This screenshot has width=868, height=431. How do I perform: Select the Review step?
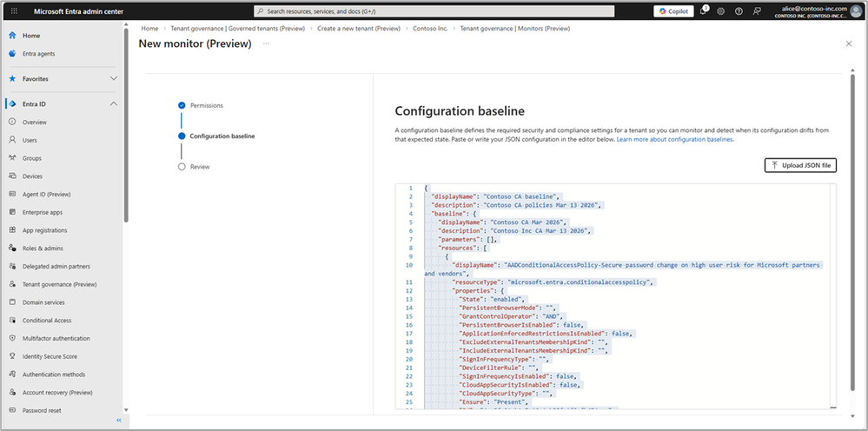[200, 166]
